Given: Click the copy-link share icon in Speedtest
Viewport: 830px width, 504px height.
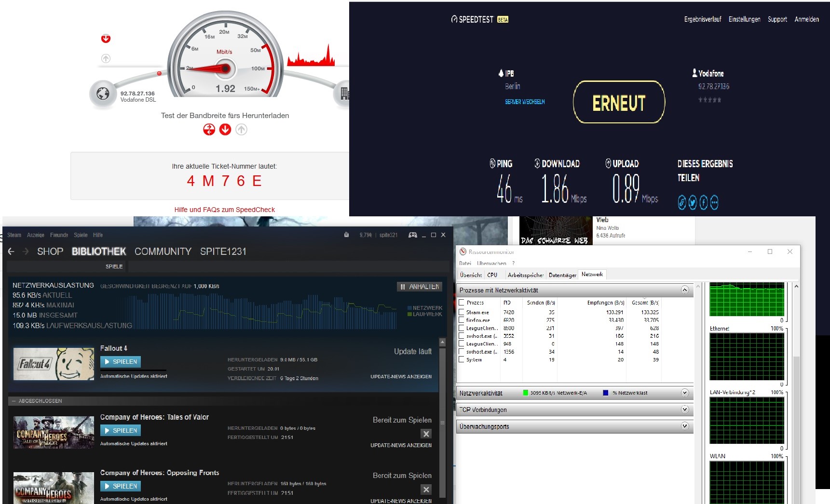Looking at the screenshot, I should pyautogui.click(x=682, y=202).
